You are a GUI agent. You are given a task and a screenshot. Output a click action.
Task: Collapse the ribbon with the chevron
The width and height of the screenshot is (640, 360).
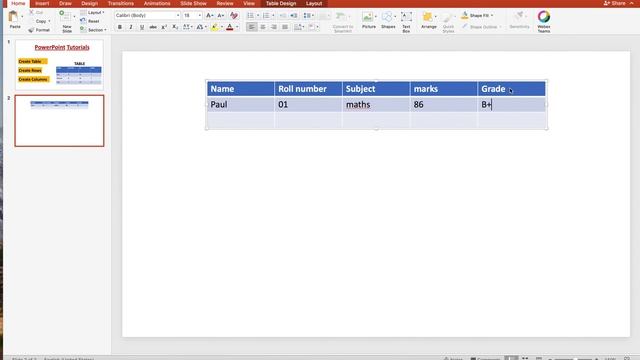point(632,3)
